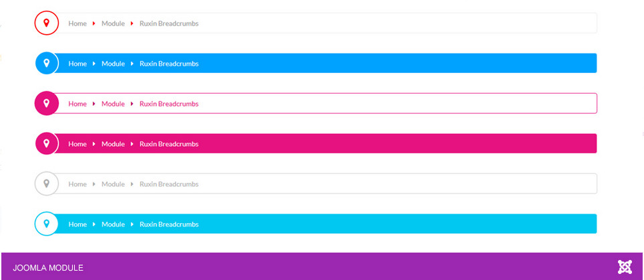The height and width of the screenshot is (280, 644).
Task: Open Home in the solid pink breadcrumb
Action: 78,144
